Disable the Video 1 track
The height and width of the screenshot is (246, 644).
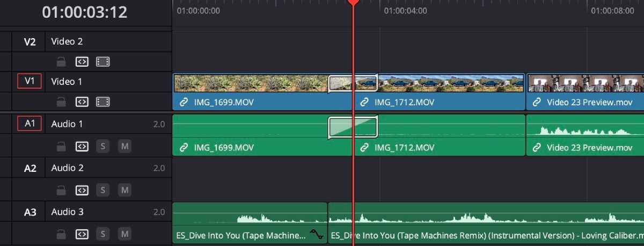(103, 102)
